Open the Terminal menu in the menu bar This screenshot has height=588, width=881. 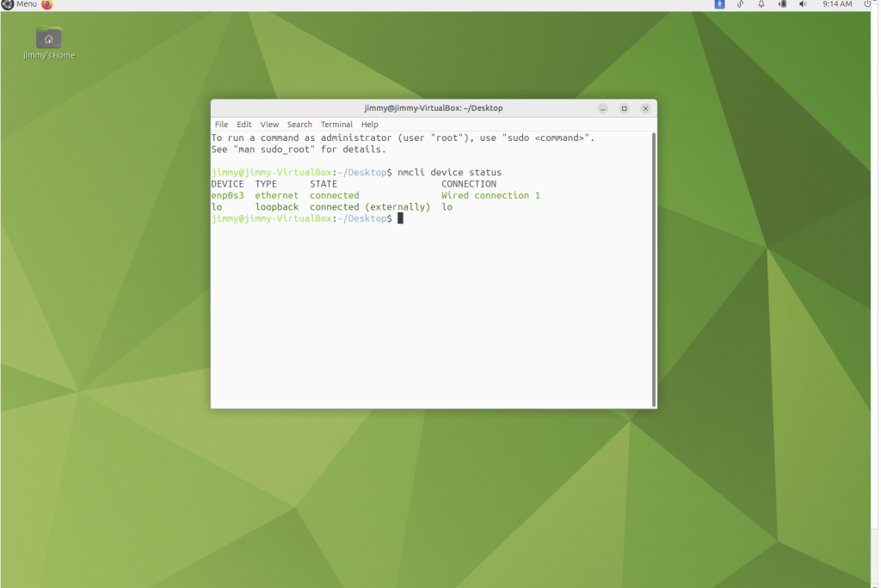coord(336,124)
